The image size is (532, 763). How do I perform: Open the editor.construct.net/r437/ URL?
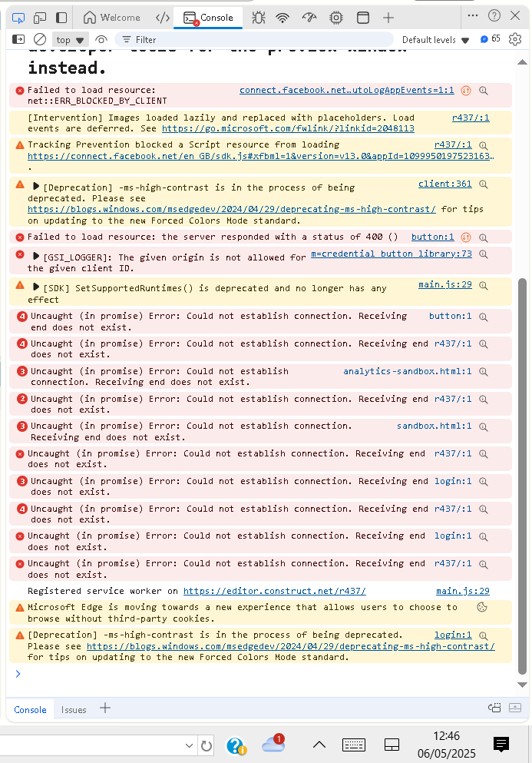point(275,591)
